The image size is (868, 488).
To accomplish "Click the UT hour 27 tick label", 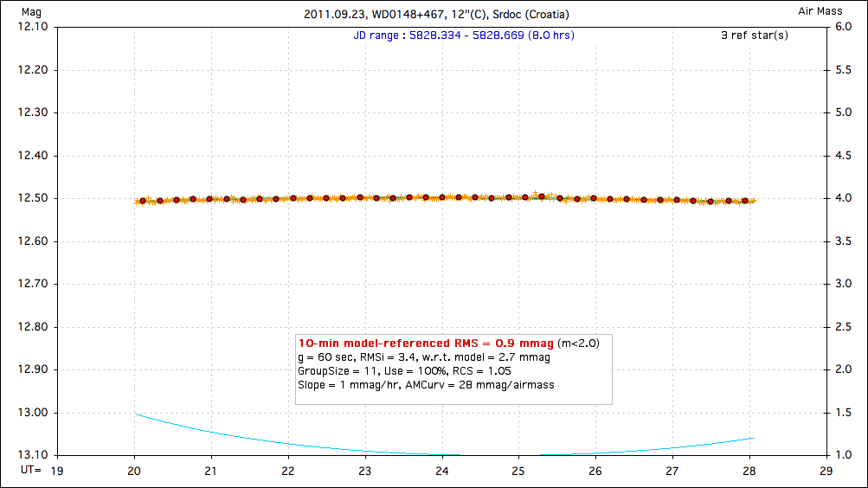I will tap(672, 471).
